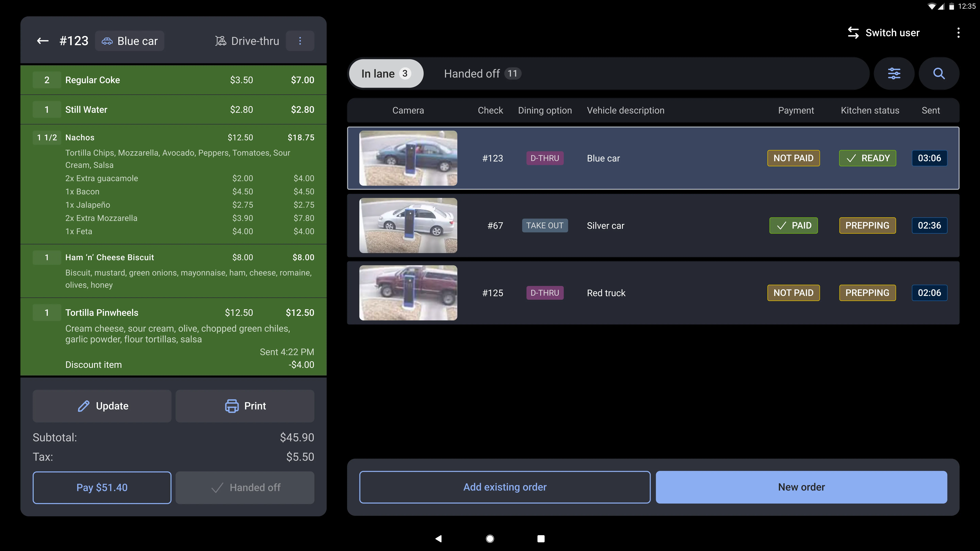This screenshot has height=551, width=980.
Task: Mark order as Handed off
Action: point(245,488)
